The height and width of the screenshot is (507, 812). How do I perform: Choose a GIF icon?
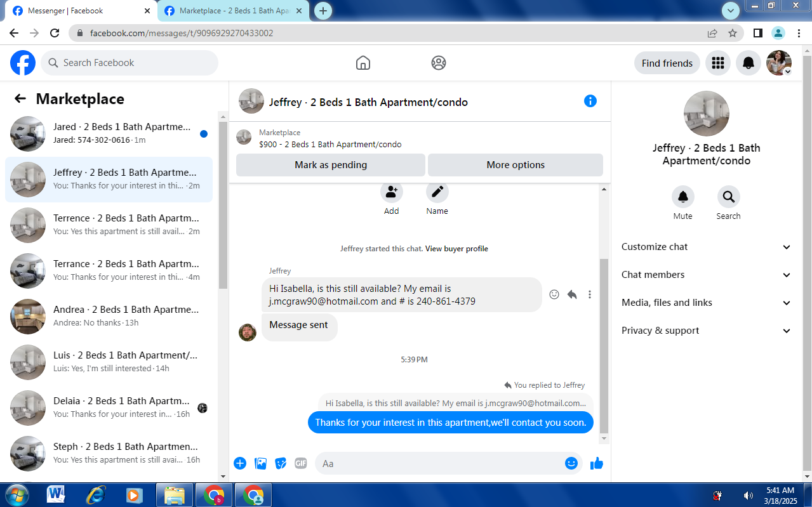click(301, 463)
